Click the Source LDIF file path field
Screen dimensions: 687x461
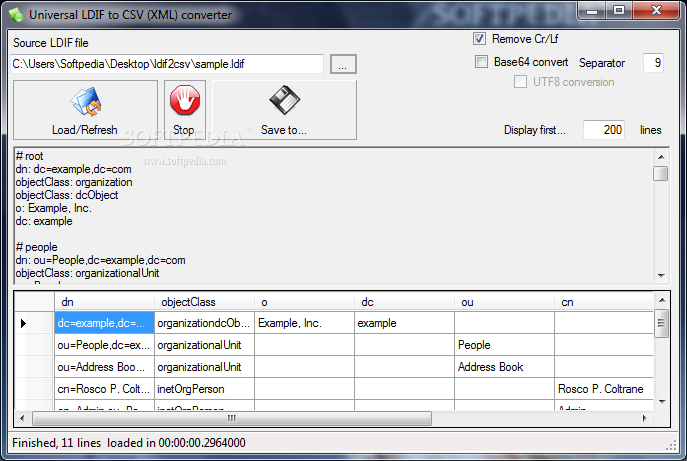pos(167,64)
